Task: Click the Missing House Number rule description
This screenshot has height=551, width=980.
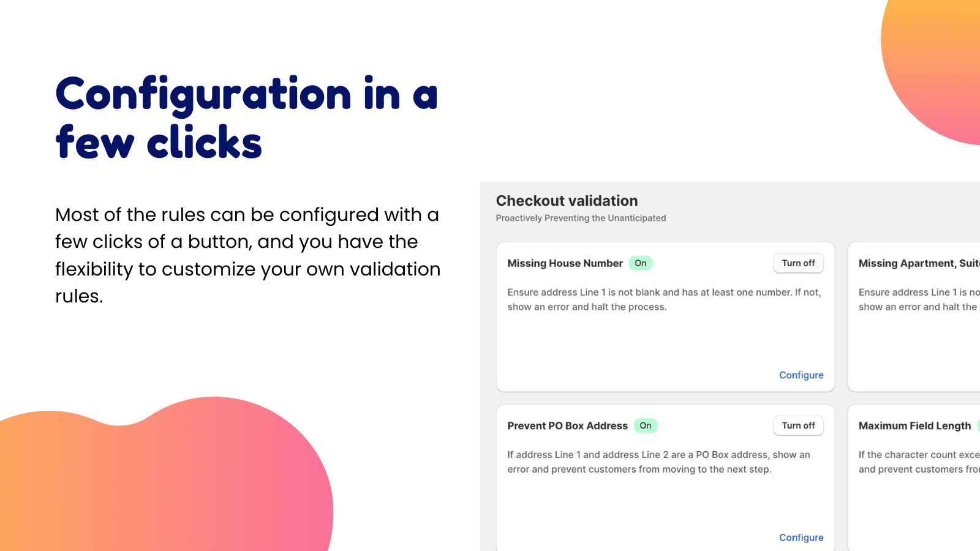Action: (664, 299)
